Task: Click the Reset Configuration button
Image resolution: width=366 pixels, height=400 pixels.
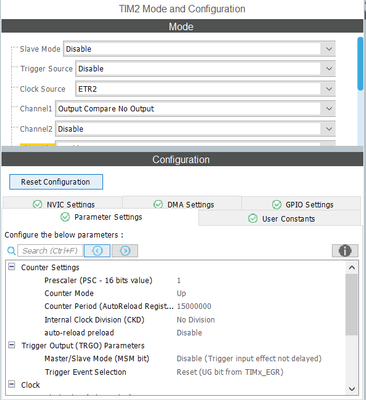Action: (x=56, y=182)
